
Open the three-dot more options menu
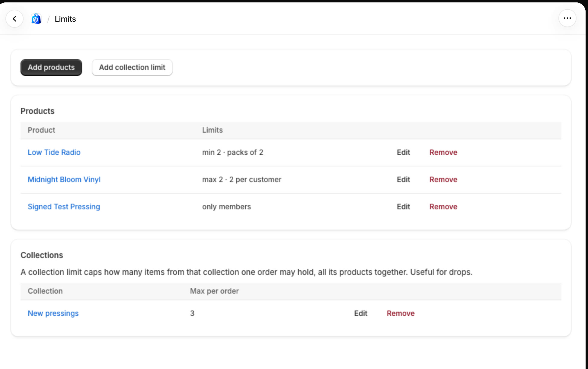[567, 18]
